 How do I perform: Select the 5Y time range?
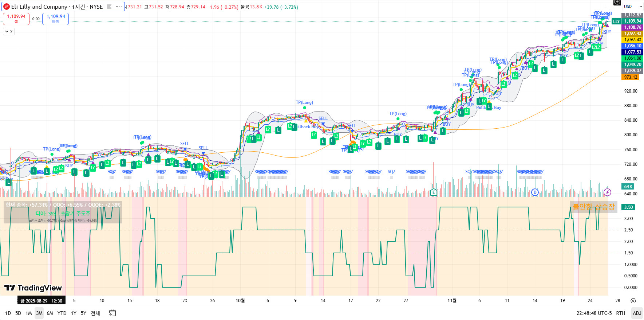83,313
